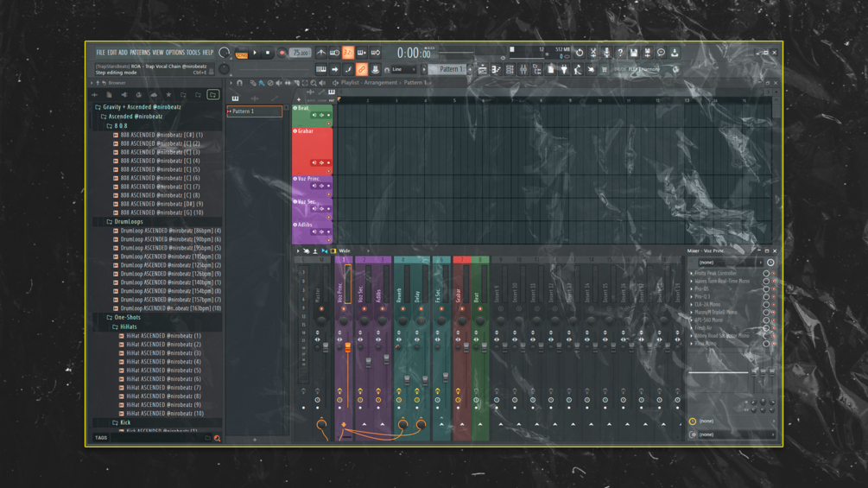Click the Browser search magnifier icon
Screen dimensions: 868x488
point(217,438)
